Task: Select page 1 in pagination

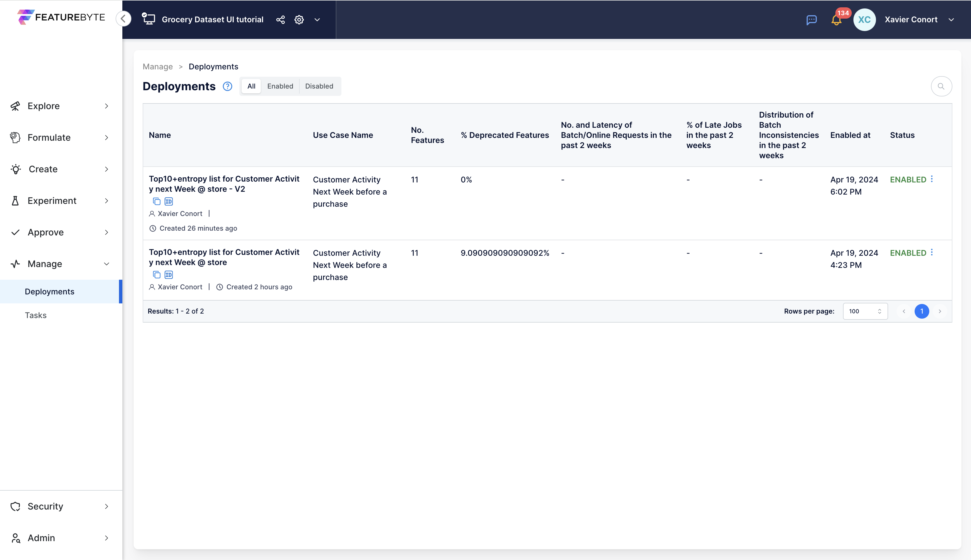Action: click(921, 311)
